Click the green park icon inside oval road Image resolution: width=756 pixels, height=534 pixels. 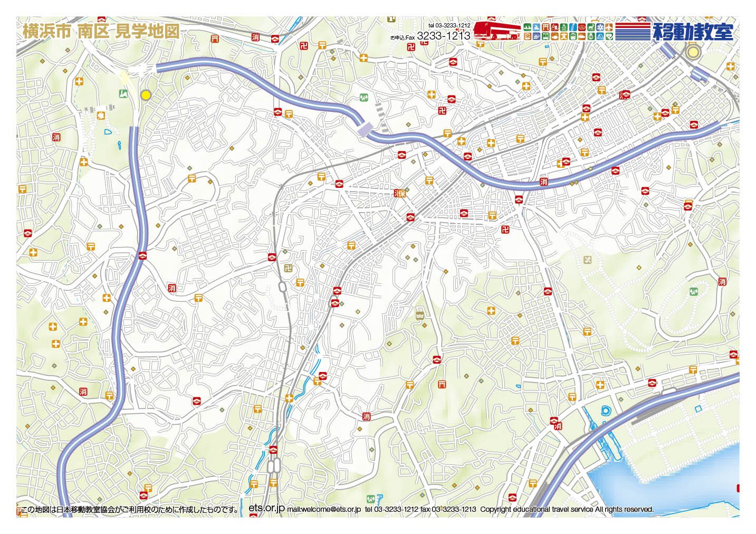pyautogui.click(x=694, y=291)
